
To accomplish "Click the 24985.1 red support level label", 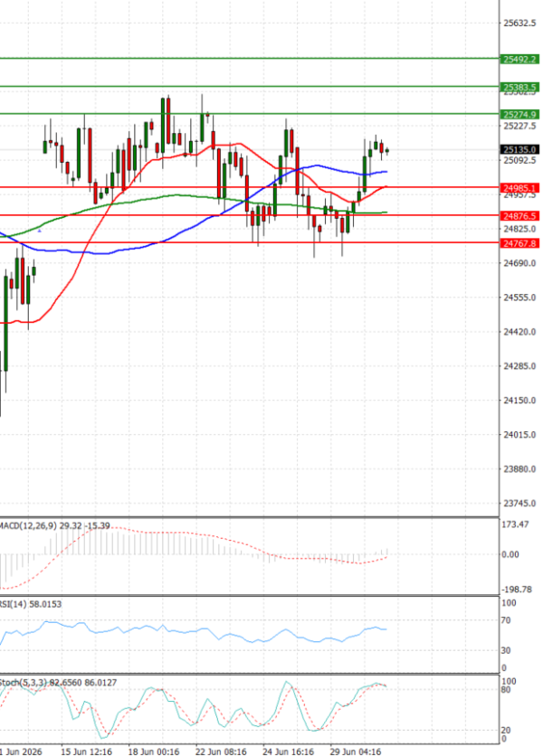I will click(x=519, y=188).
